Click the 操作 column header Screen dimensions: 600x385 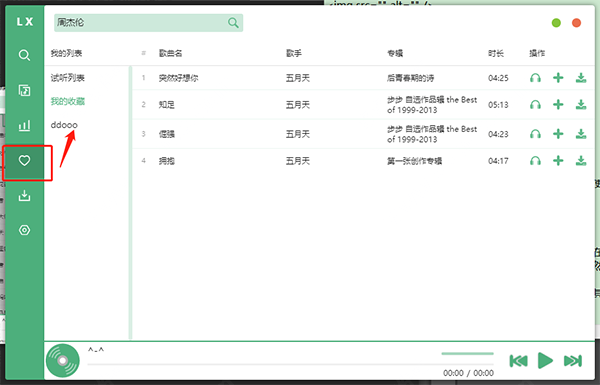[x=537, y=53]
